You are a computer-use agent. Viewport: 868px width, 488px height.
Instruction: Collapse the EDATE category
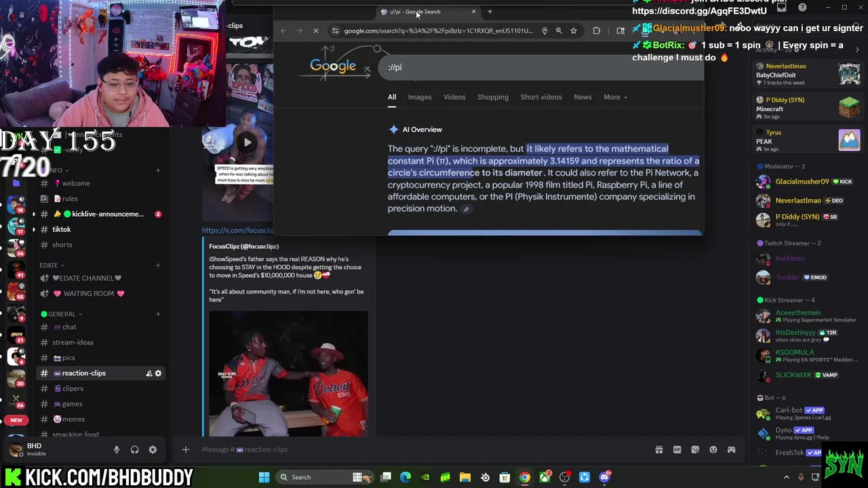(x=52, y=265)
